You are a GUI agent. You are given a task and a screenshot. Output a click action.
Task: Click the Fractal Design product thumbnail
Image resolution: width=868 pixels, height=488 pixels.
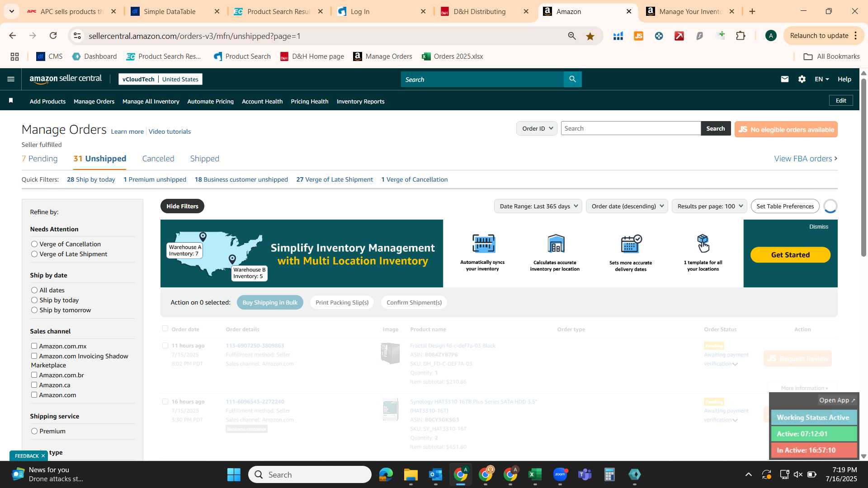tap(391, 353)
